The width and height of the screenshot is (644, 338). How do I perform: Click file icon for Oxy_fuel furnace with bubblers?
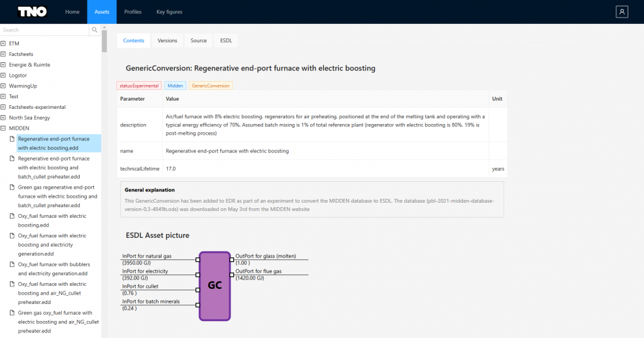point(11,264)
